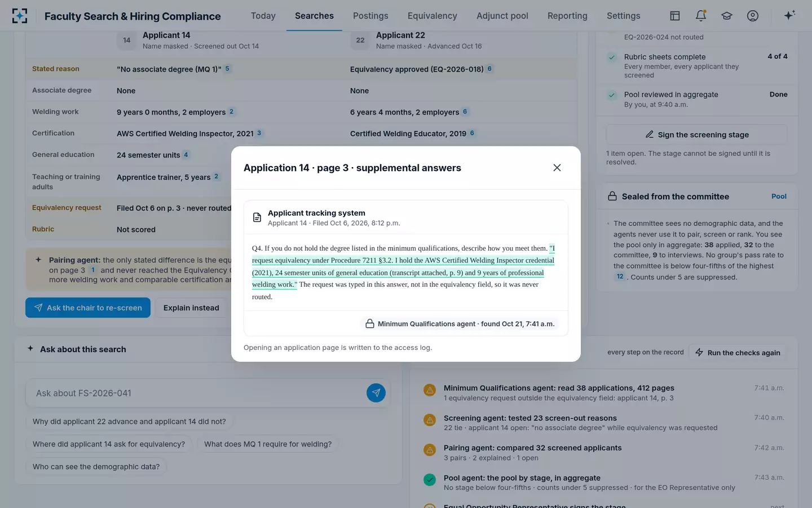The width and height of the screenshot is (812, 508).
Task: Open citation 3 beside AWS Certified Welding Inspector
Action: (x=259, y=133)
